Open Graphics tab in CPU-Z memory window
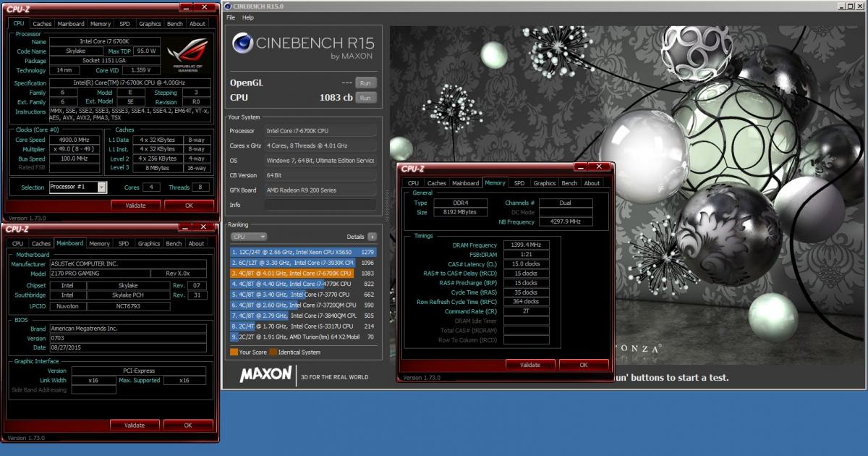This screenshot has height=456, width=868. point(545,183)
